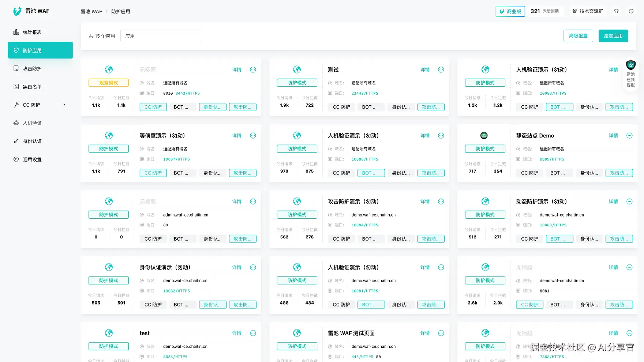Toggle 身份认证 tag on the port 8443 card
Screen dimensions: 644x362
(213, 107)
